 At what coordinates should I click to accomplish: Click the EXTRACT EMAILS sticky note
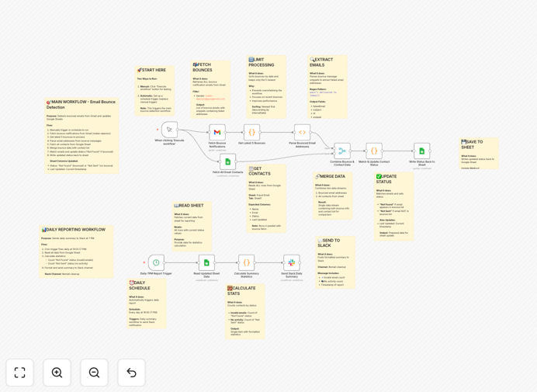coord(327,87)
